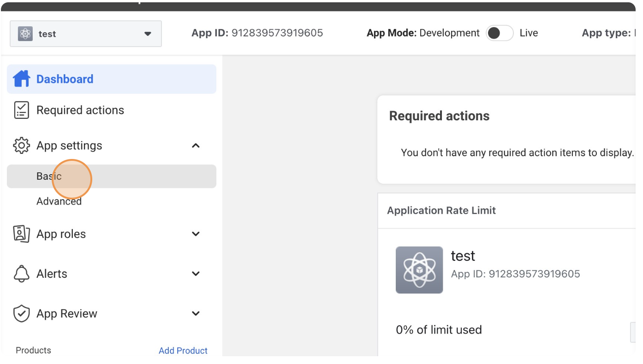Click the Dashboard home icon

pos(21,79)
